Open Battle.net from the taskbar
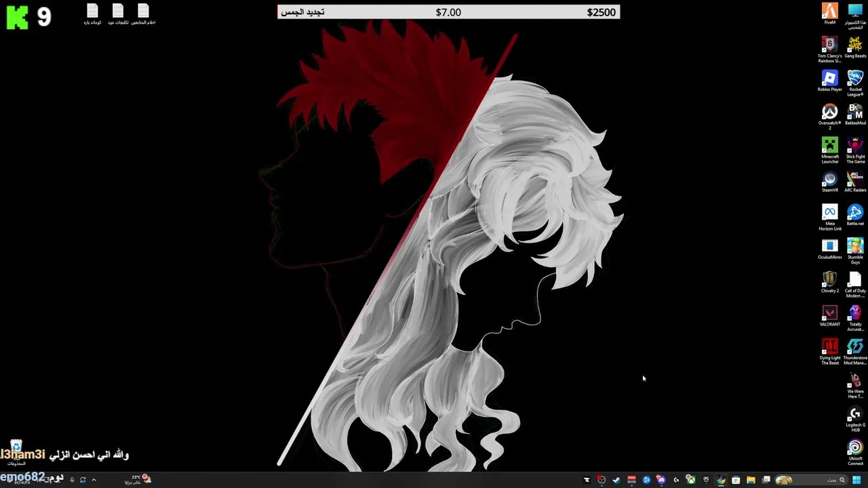 tap(646, 480)
